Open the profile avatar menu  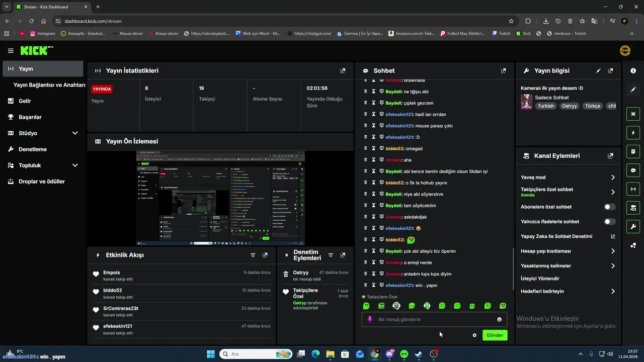point(625,50)
